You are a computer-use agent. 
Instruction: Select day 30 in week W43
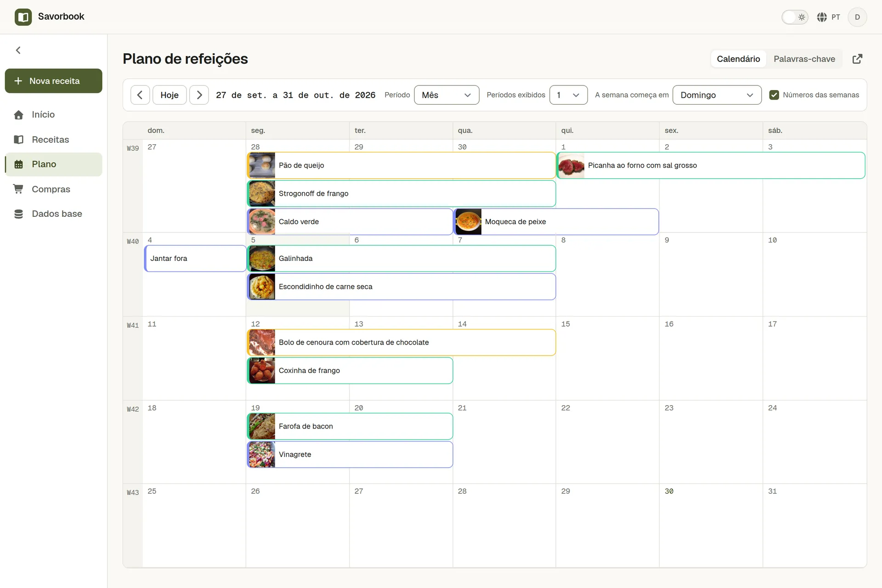point(669,491)
